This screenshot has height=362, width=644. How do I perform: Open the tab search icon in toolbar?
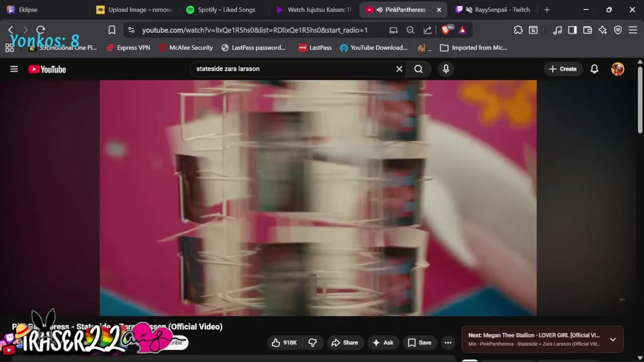[x=533, y=30]
